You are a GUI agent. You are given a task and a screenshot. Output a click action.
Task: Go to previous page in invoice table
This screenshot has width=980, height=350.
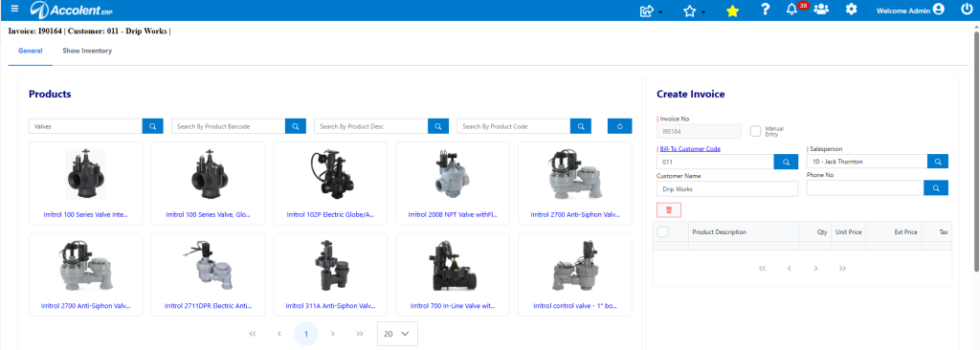pos(789,268)
